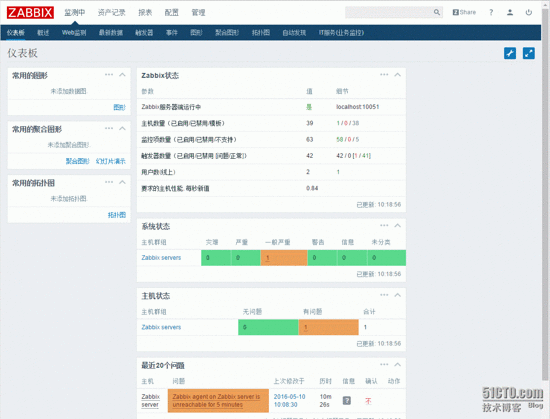This screenshot has width=550, height=419.
Task: Open the 监测中 top menu
Action: click(x=75, y=13)
